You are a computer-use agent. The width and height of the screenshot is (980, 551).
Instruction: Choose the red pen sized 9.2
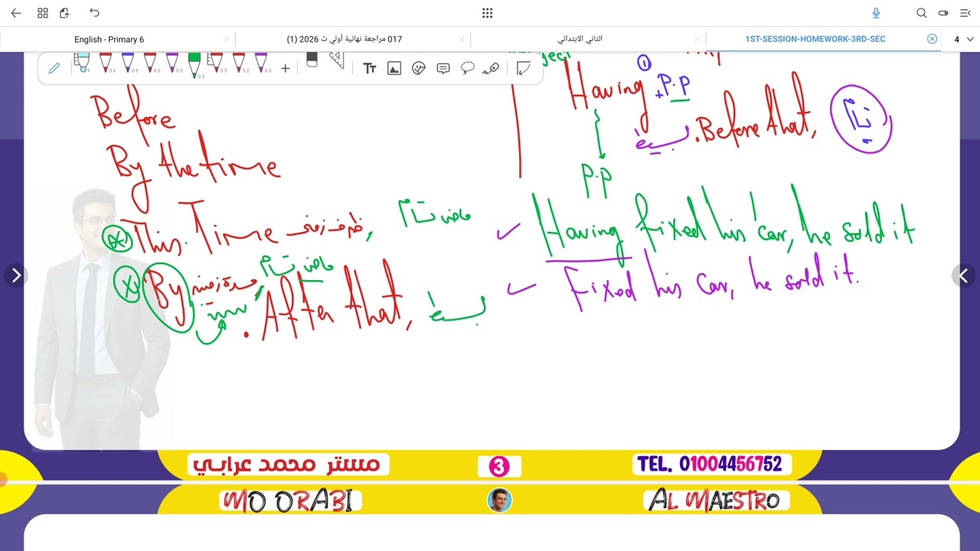point(239,63)
